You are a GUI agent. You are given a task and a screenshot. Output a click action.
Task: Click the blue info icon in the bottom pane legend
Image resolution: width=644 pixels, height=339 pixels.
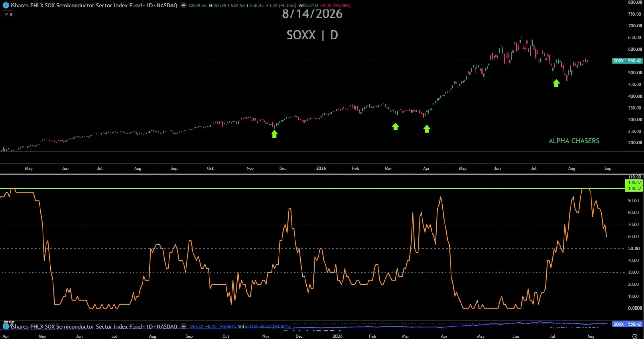(x=6, y=326)
